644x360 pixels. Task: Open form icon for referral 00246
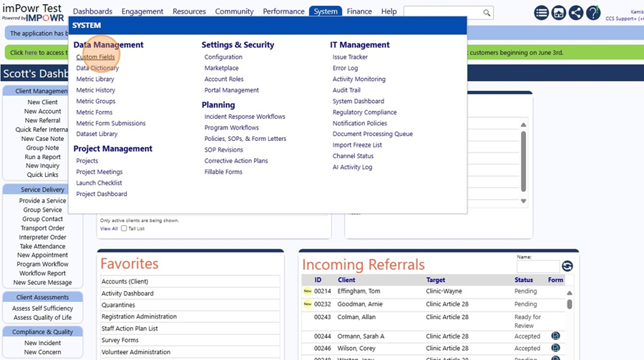click(x=555, y=348)
